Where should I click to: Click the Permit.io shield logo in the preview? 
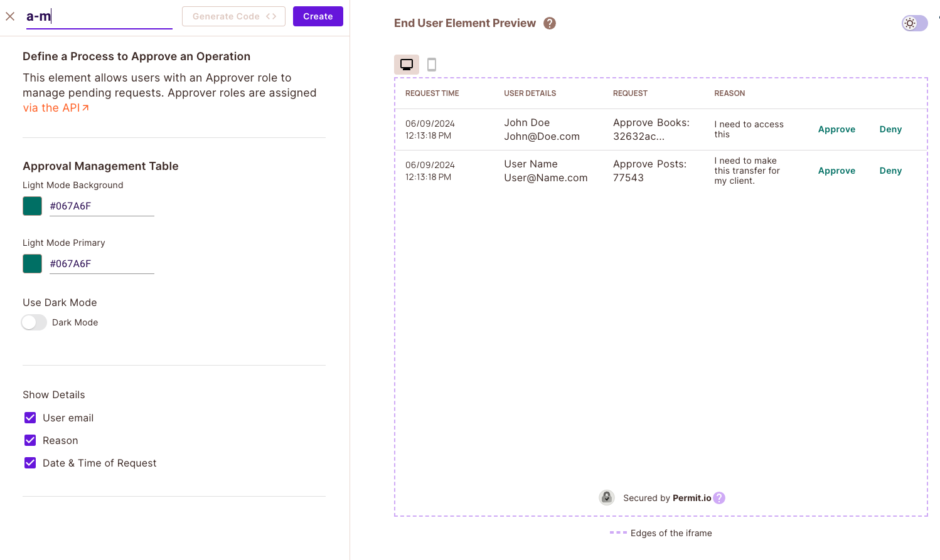click(x=606, y=497)
